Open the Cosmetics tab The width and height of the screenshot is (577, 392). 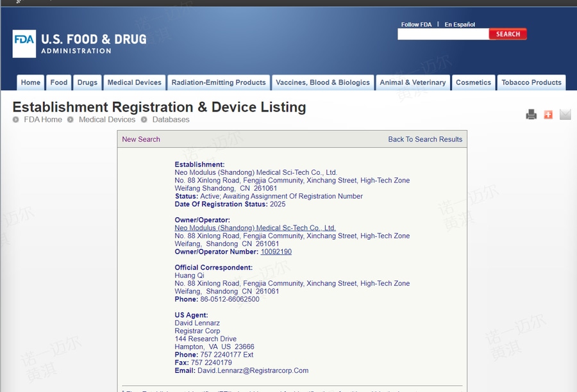click(x=473, y=83)
